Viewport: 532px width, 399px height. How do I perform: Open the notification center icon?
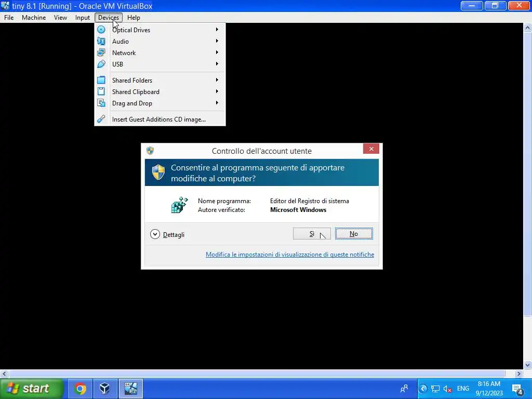518,389
